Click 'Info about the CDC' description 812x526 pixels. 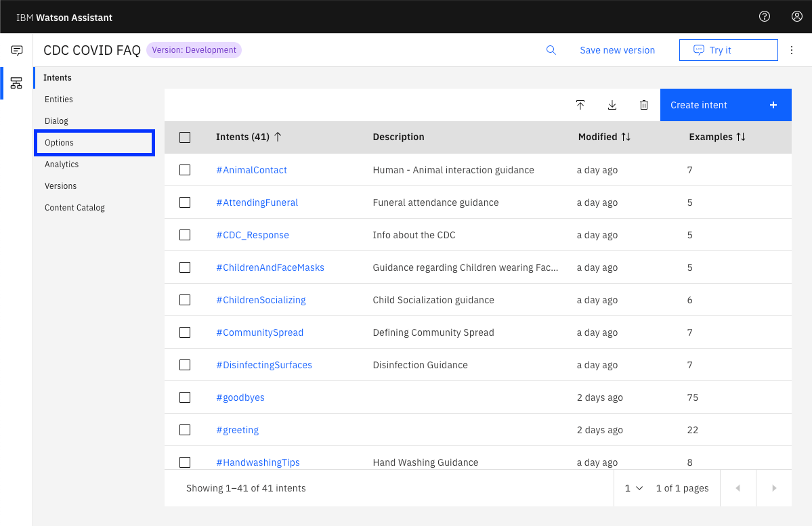click(414, 235)
